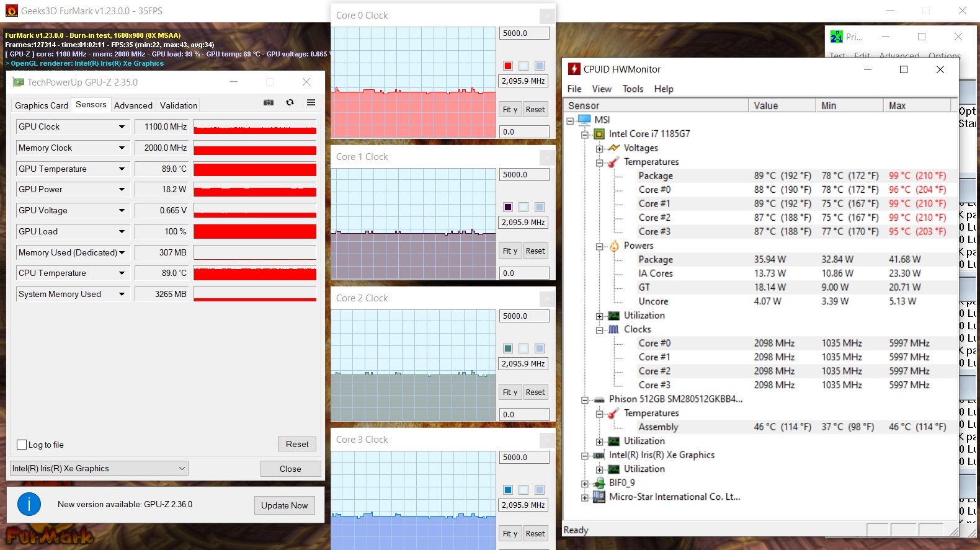Click the flame icon beside Powers
The height and width of the screenshot is (550, 980).
614,246
